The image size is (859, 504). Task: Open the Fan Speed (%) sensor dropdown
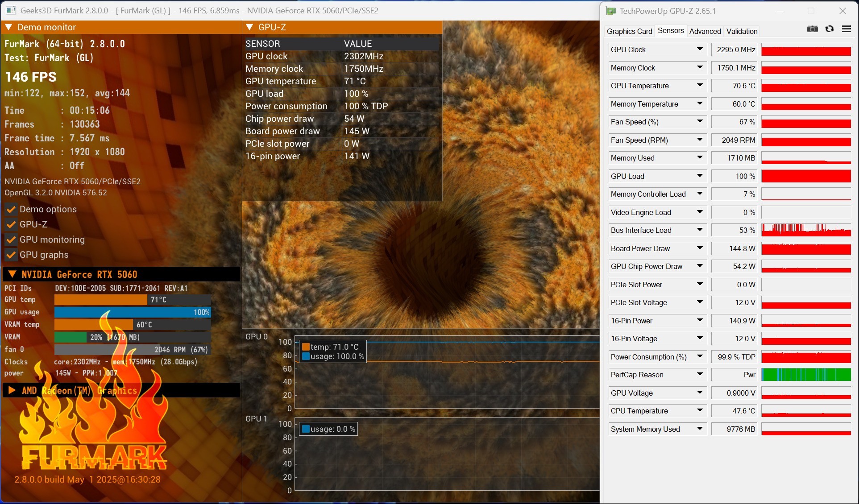coord(699,122)
